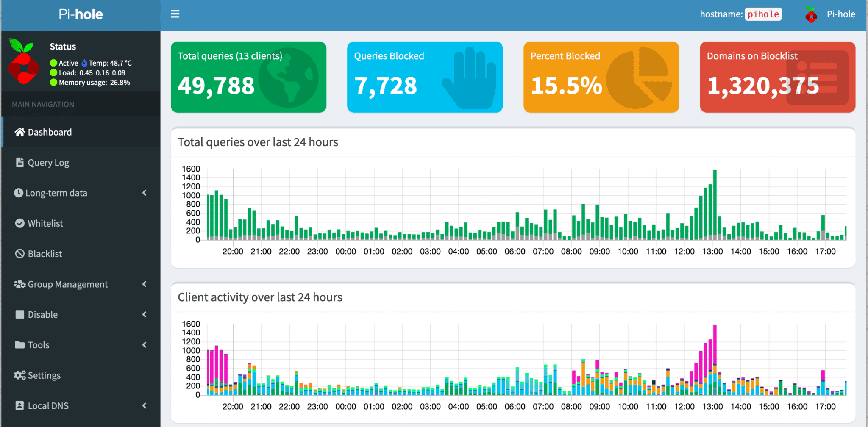Open the Disable menu item
The width and height of the screenshot is (868, 427).
pyautogui.click(x=42, y=314)
